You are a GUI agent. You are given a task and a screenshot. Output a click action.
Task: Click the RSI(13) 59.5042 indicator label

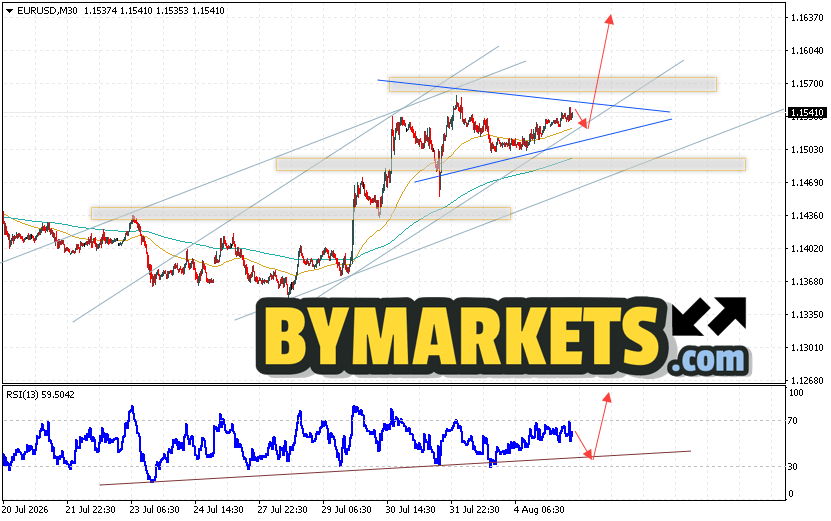40,394
